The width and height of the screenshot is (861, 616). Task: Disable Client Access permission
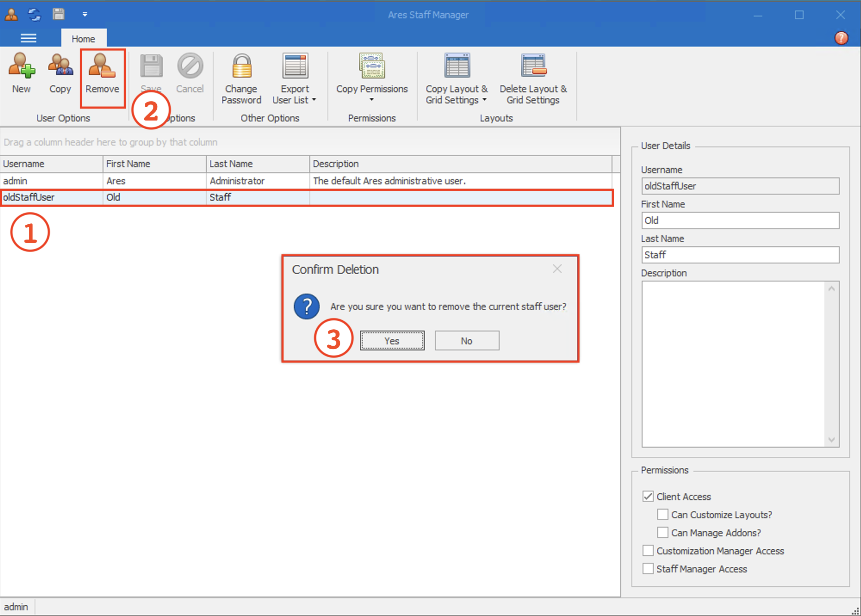[648, 496]
